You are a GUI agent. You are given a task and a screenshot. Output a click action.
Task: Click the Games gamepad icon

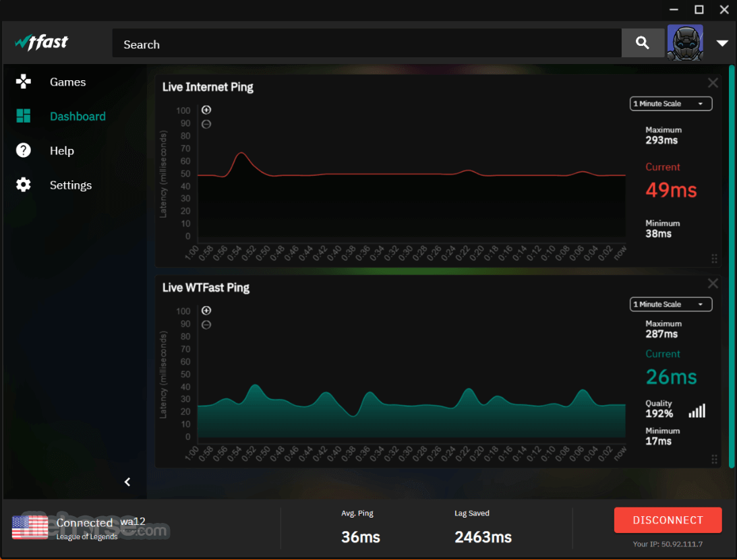[x=23, y=82]
